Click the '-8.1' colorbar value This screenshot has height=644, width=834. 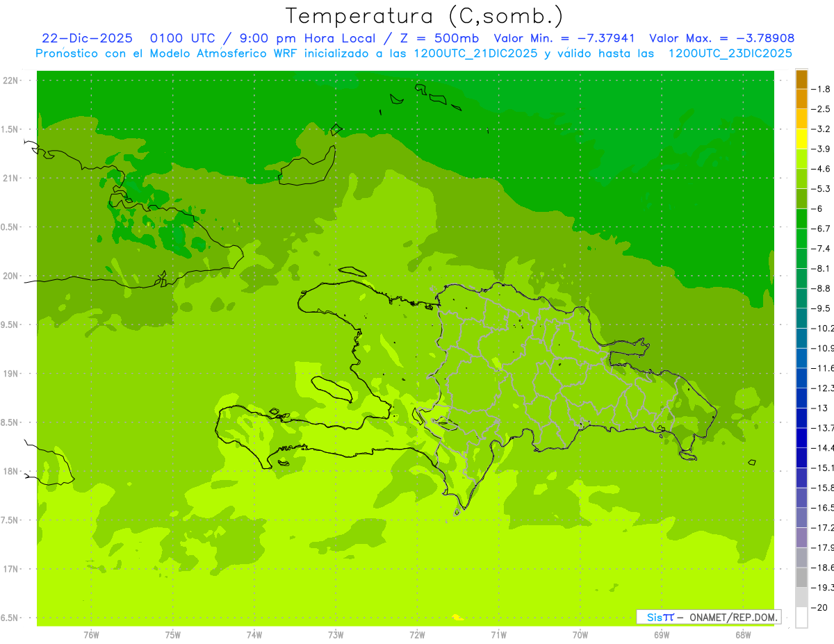pos(821,268)
